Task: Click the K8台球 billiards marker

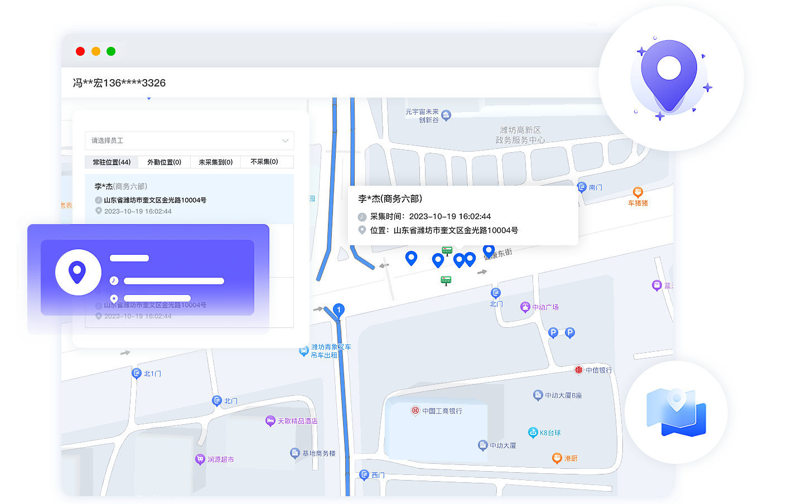Action: click(x=533, y=432)
